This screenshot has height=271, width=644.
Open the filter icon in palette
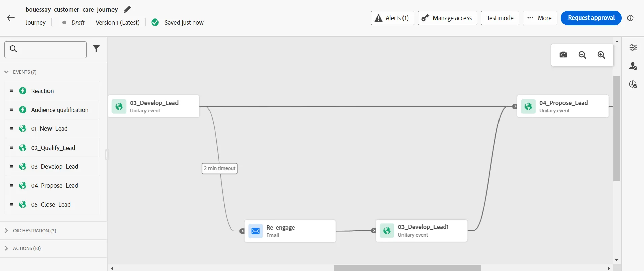pos(96,49)
